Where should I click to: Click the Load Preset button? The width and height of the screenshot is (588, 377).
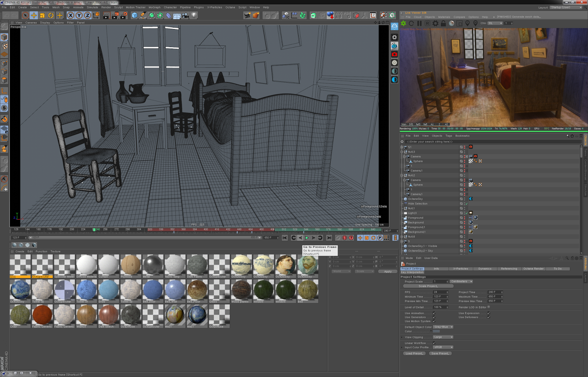(414, 353)
